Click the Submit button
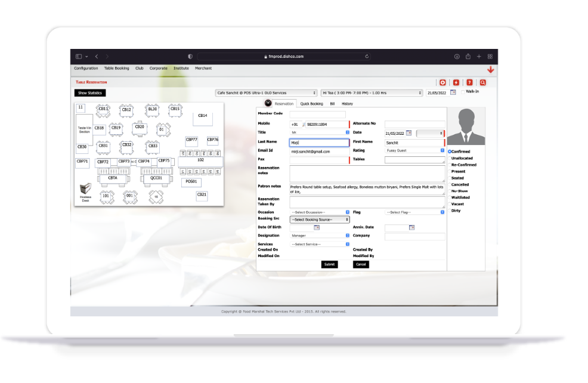Image resolution: width=588 pixels, height=383 pixels. (330, 264)
